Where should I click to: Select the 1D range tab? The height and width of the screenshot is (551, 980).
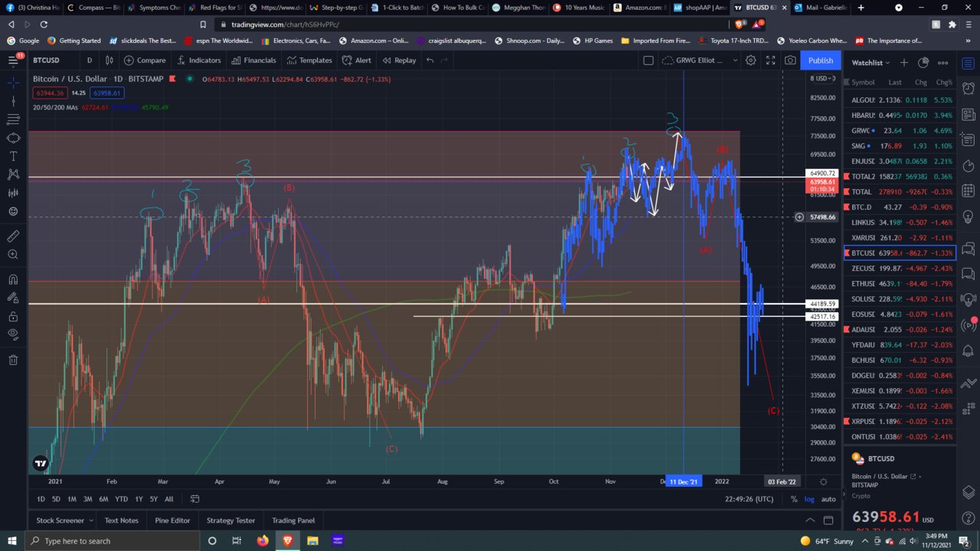pyautogui.click(x=41, y=499)
